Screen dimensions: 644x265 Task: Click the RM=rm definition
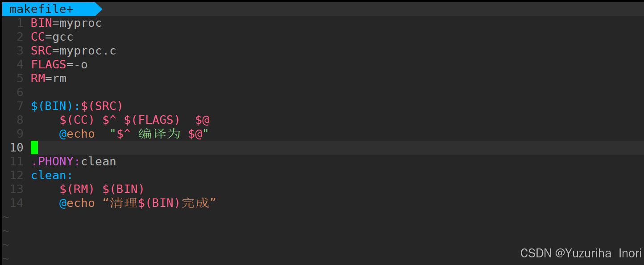[49, 78]
